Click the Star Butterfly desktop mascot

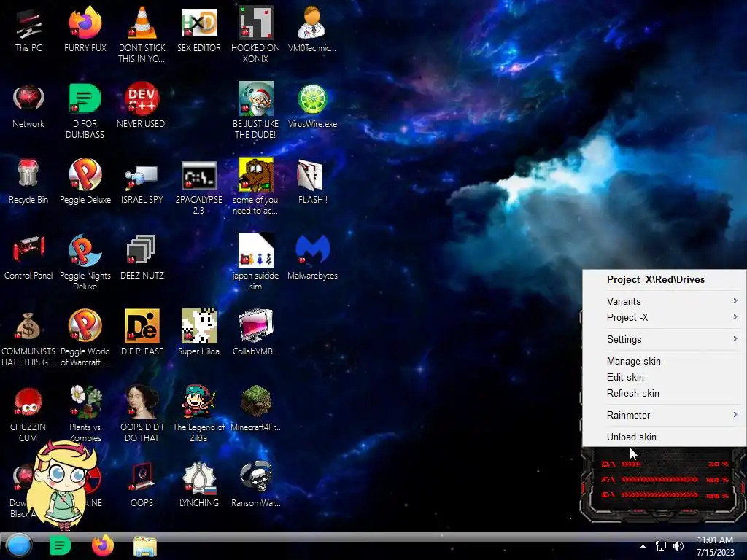click(x=62, y=485)
